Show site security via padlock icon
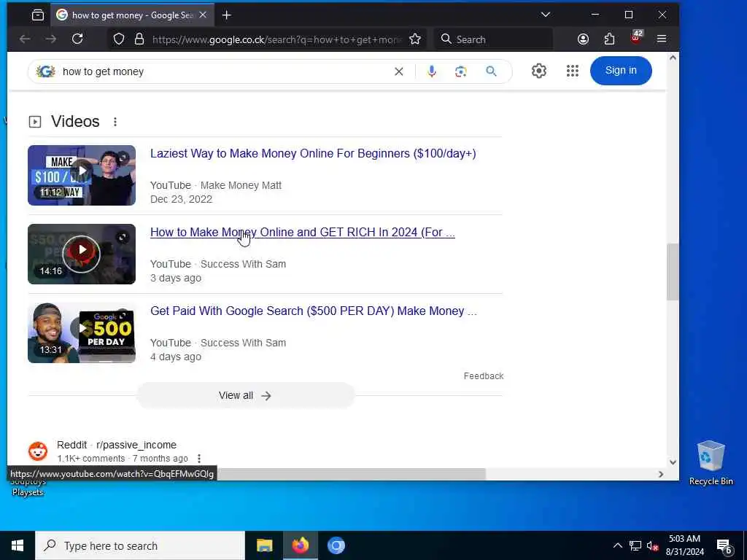The image size is (747, 560). pyautogui.click(x=139, y=39)
